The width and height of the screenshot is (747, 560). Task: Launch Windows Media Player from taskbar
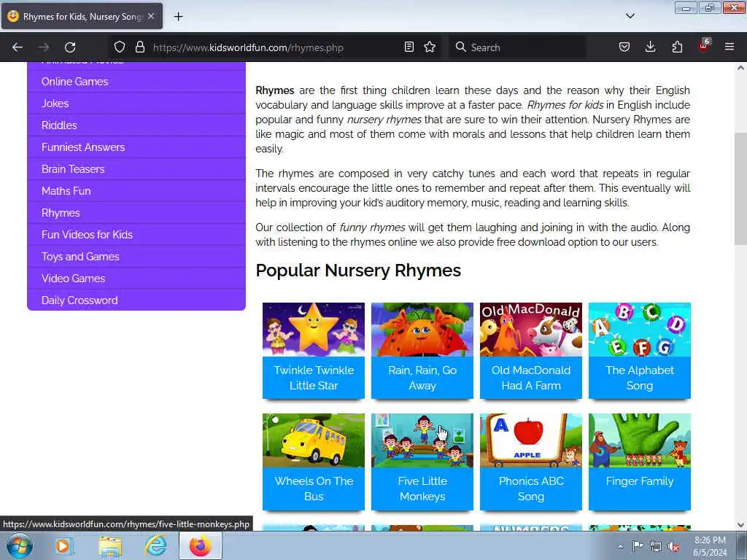pos(63,545)
